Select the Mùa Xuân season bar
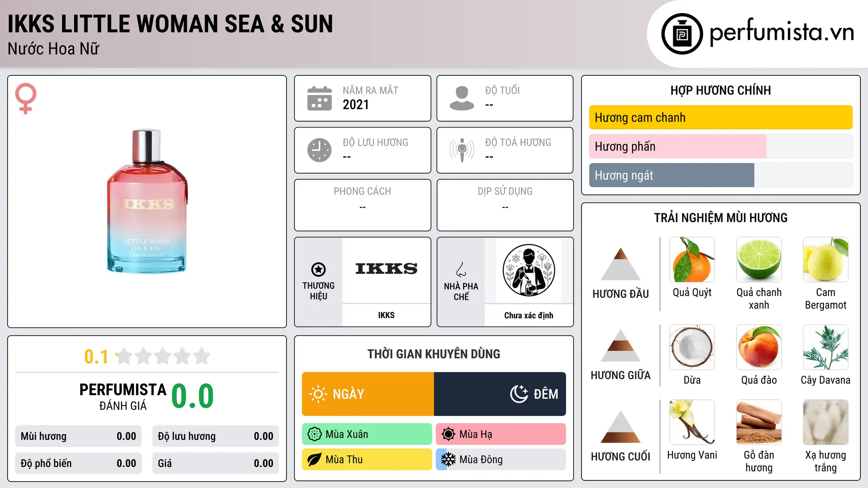Screen dimensions: 868x488 pyautogui.click(x=367, y=434)
